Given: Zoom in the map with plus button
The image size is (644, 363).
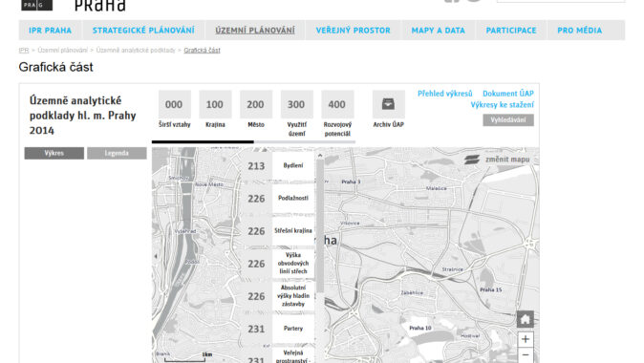Looking at the screenshot, I should (x=526, y=339).
